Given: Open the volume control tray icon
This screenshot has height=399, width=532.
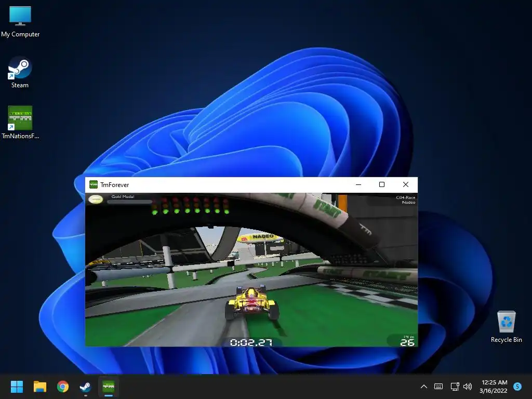Looking at the screenshot, I should pos(468,387).
